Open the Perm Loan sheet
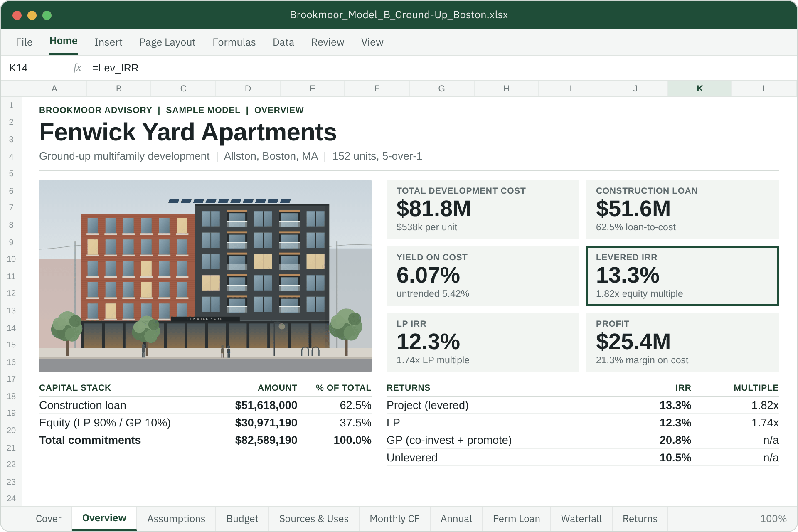 517,519
